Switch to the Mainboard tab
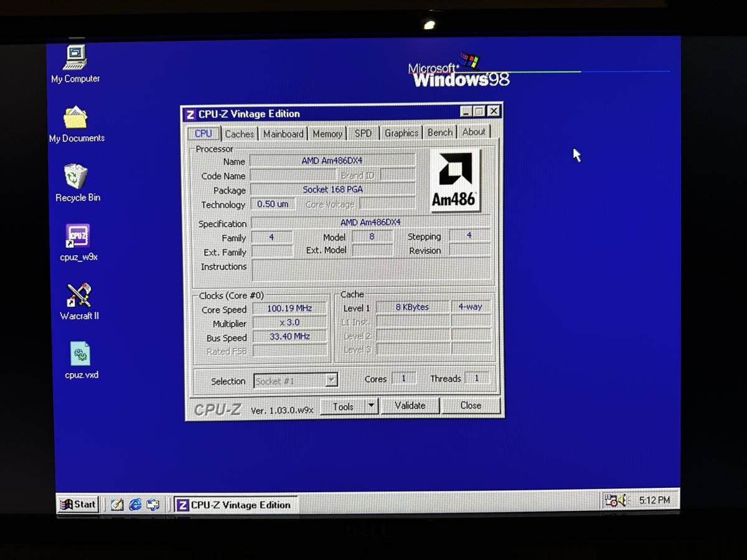747x560 pixels. pos(283,134)
